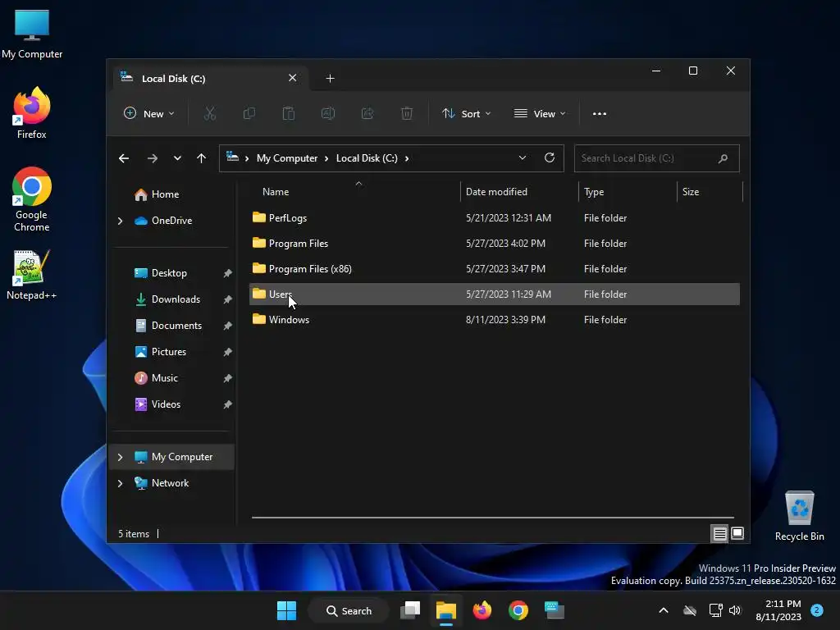Click the Paste clipboard icon
Viewport: 840px width, 630px height.
pyautogui.click(x=288, y=113)
